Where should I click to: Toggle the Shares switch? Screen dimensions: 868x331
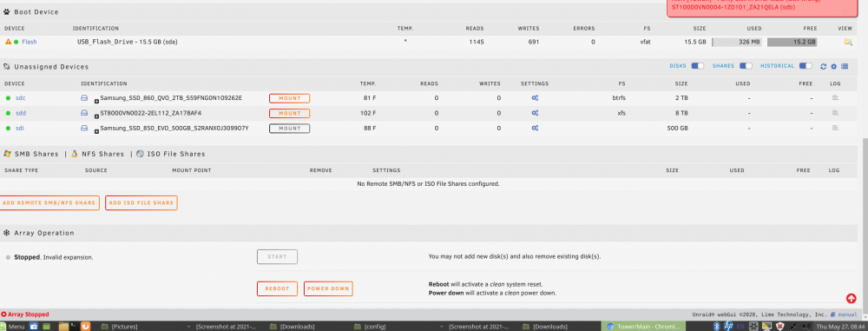click(746, 66)
